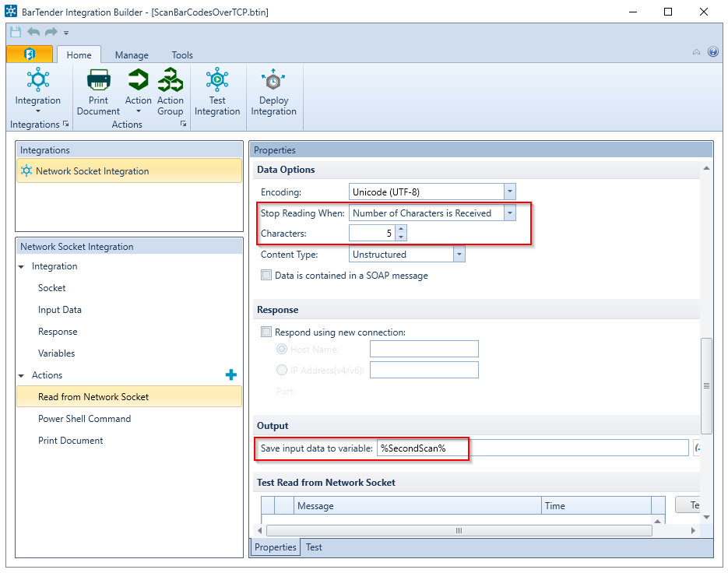Collapse the Integration tree section

tap(21, 266)
